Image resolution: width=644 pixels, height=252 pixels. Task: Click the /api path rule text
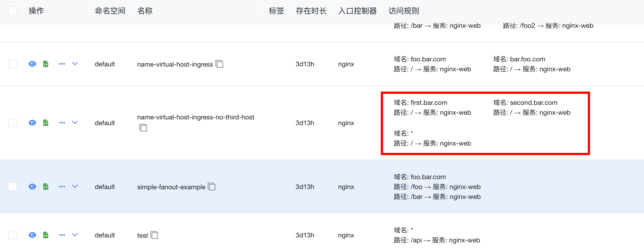(437, 240)
